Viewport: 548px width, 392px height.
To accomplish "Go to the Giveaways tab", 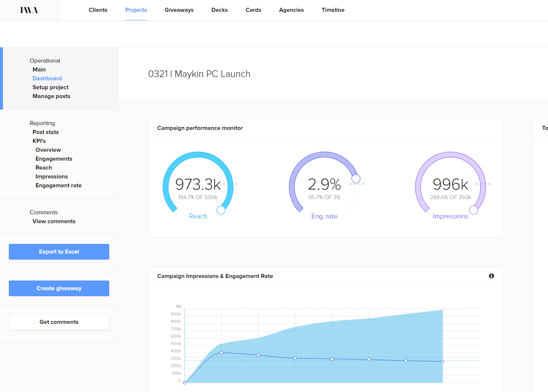I will pos(179,10).
